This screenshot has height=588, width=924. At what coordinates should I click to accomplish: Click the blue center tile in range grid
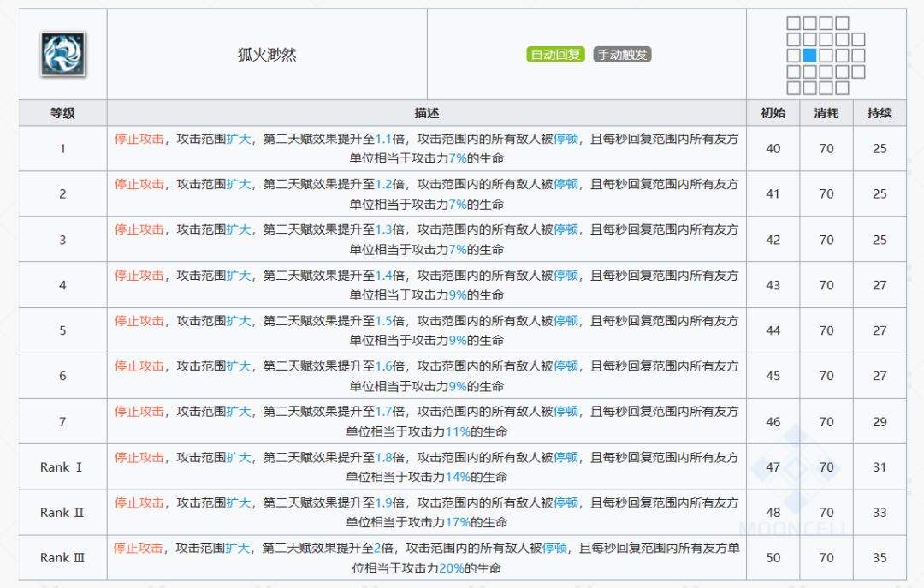point(809,56)
